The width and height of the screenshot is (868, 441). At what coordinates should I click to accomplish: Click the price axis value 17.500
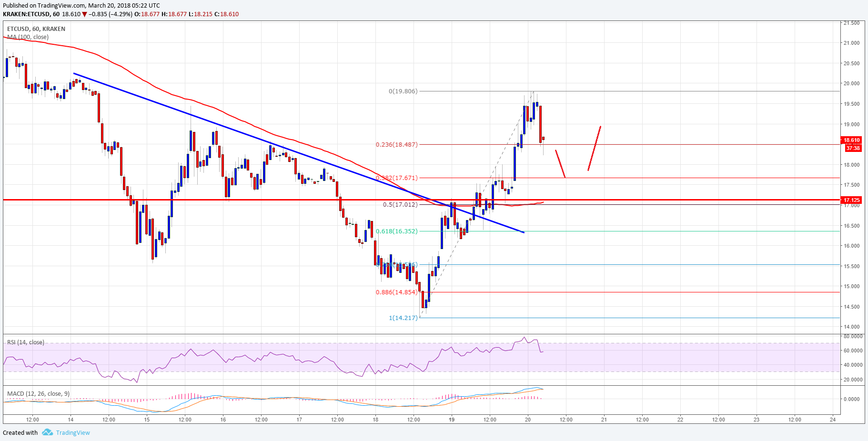coord(851,185)
